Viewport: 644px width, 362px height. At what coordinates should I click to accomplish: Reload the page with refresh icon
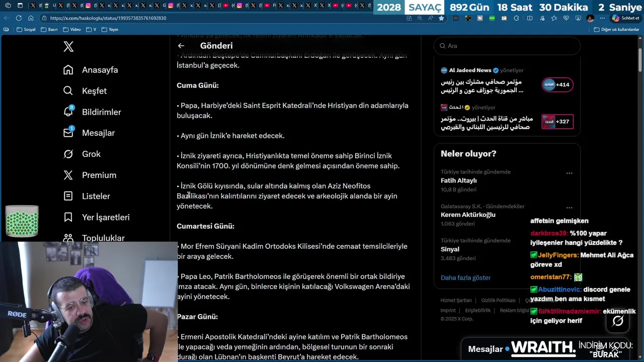coord(19,18)
